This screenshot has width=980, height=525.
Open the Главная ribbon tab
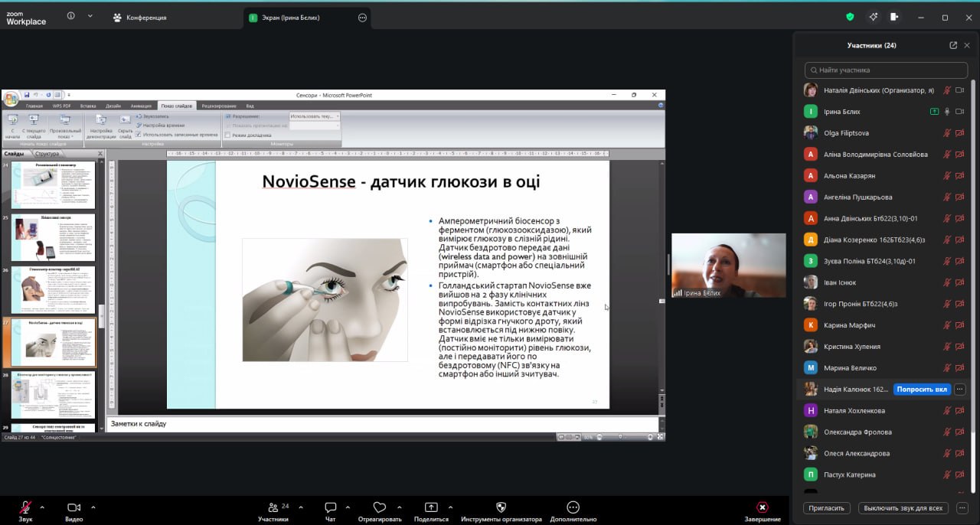34,106
